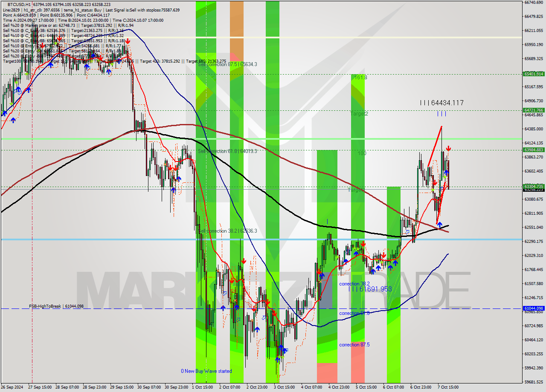Click the 62290.175 price axis value
Image resolution: width=546 pixels, height=392 pixels.
point(533,242)
